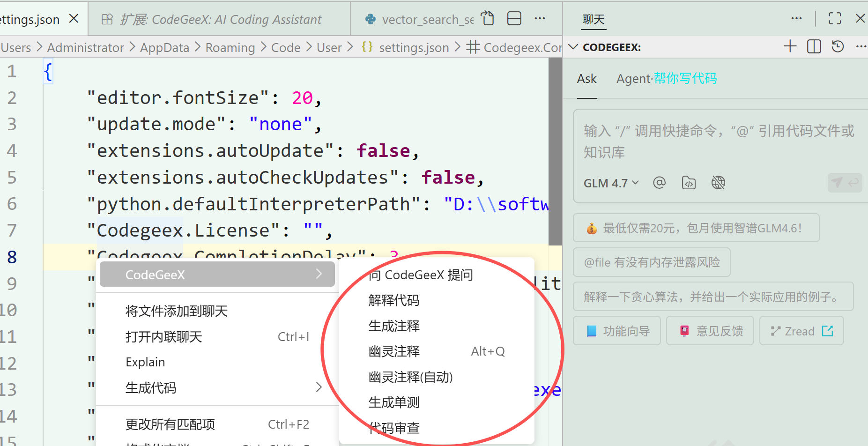Select Explain in context menu
Image resolution: width=868 pixels, height=446 pixels.
(217, 362)
